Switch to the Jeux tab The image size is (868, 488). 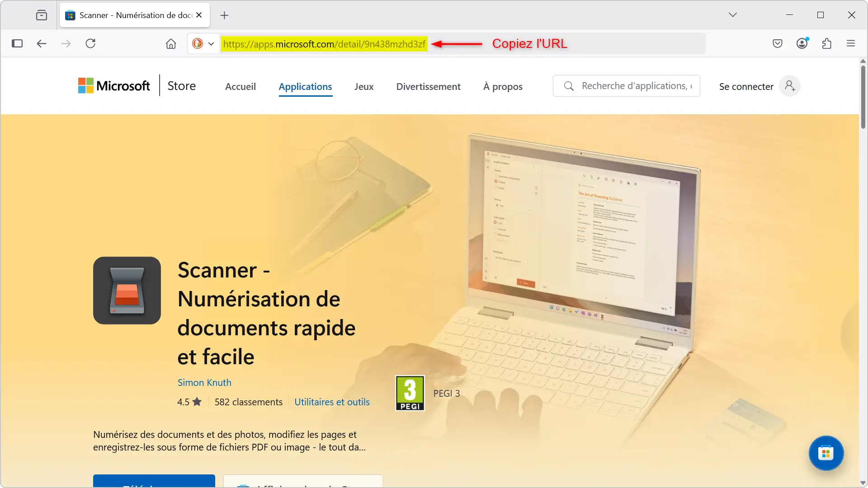click(x=364, y=87)
